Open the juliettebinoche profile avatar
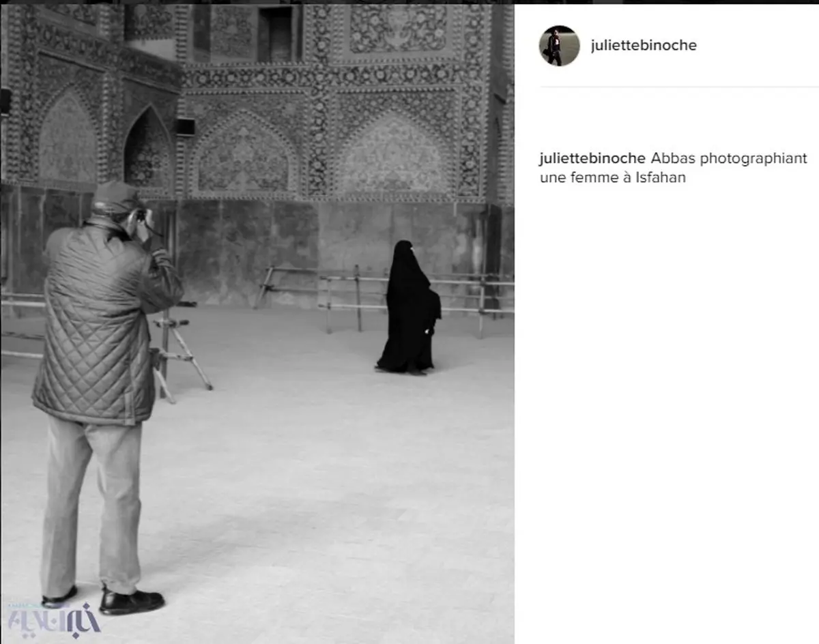The image size is (819, 644). point(559,46)
